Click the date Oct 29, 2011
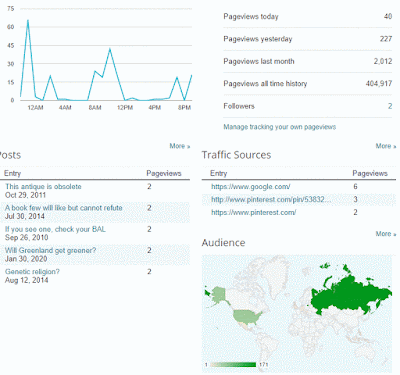 (25, 195)
